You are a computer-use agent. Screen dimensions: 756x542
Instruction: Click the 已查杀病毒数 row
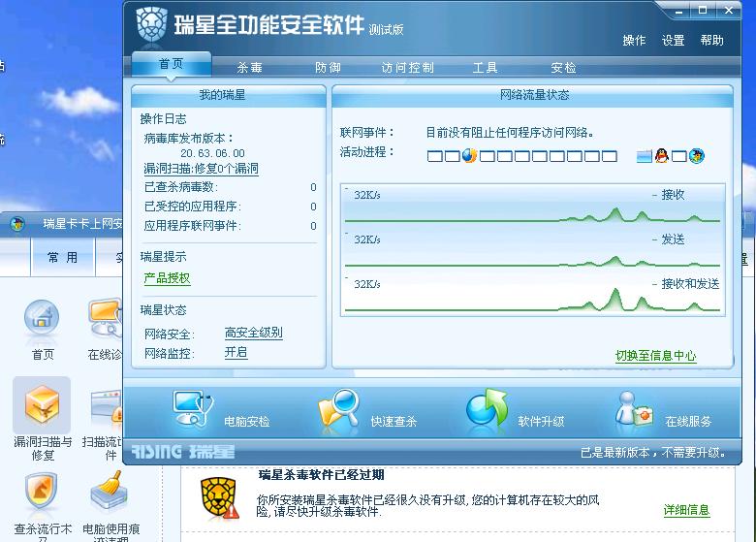[x=231, y=187]
